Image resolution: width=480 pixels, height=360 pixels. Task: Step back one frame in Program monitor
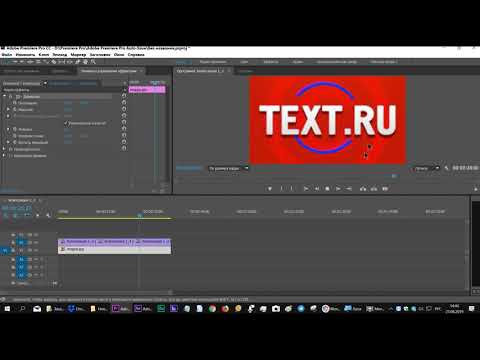point(317,189)
